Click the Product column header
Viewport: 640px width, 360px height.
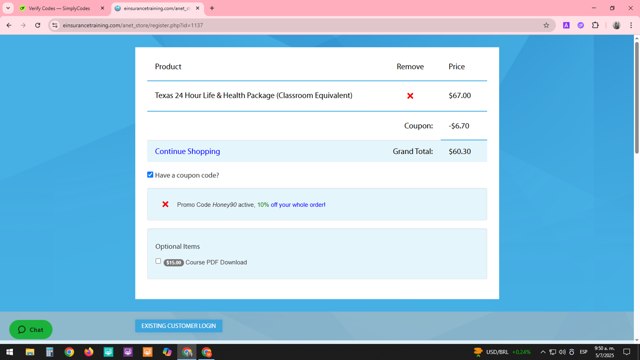coord(168,67)
